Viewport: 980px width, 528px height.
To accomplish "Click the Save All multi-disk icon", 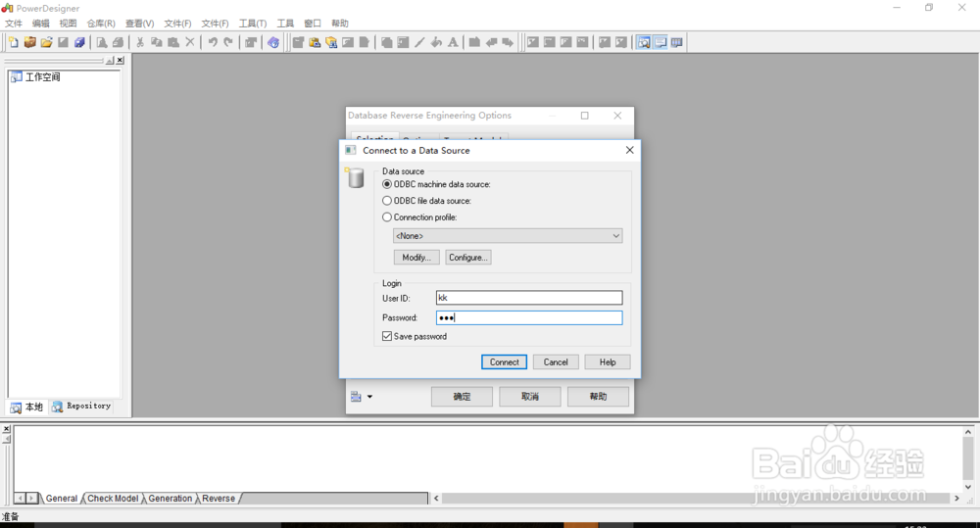I will coord(79,42).
